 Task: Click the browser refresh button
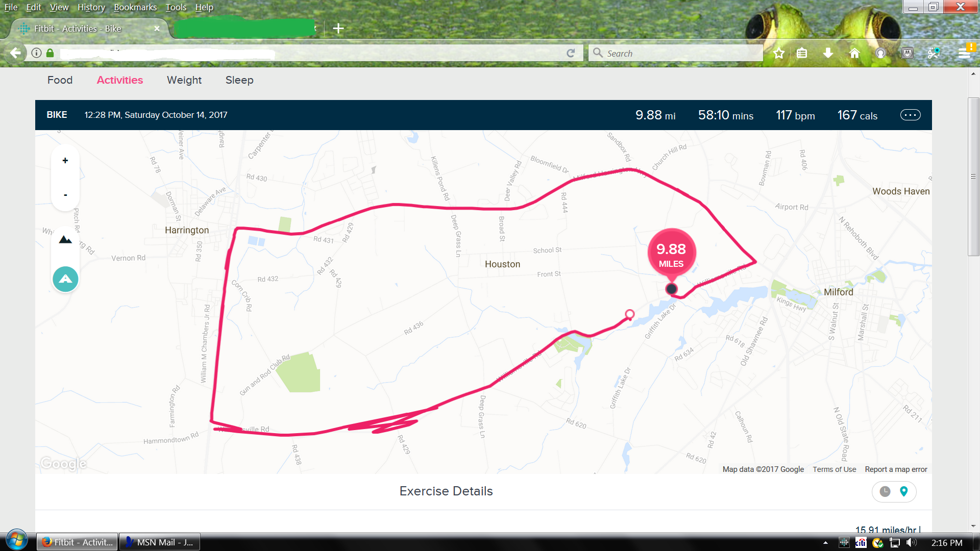click(571, 53)
